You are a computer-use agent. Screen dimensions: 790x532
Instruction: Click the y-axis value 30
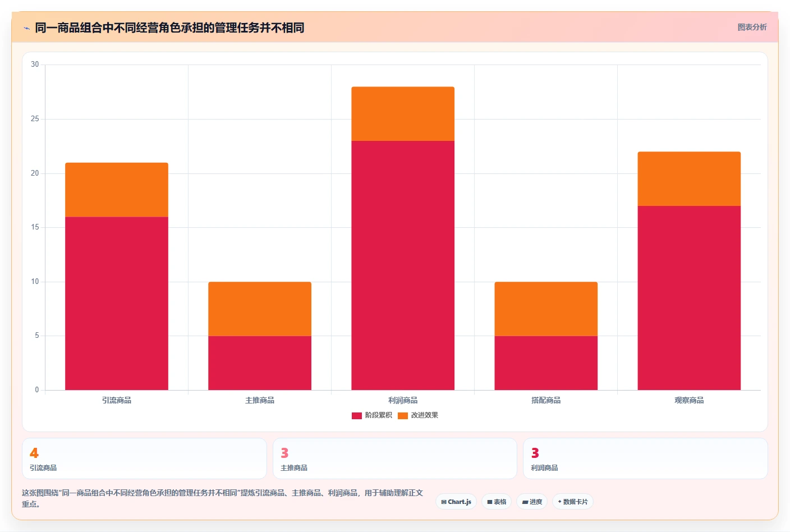click(x=35, y=65)
